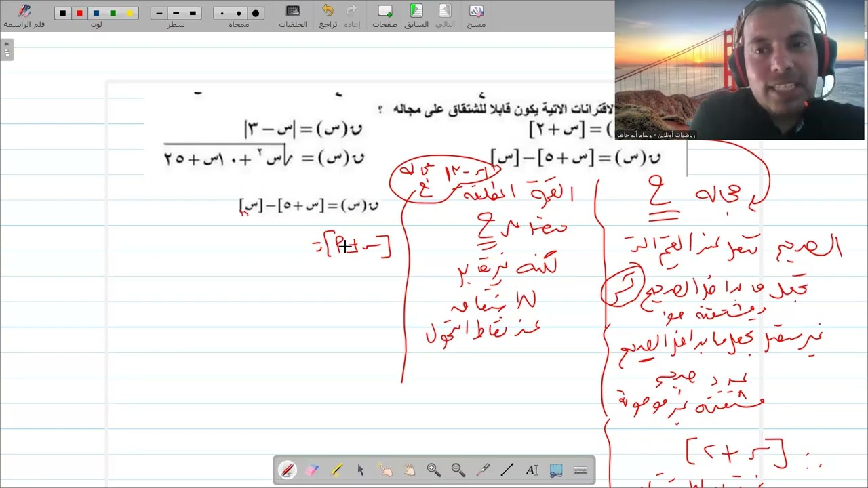Clear the page with مسح
The width and height of the screenshot is (868, 488).
pyautogui.click(x=476, y=16)
